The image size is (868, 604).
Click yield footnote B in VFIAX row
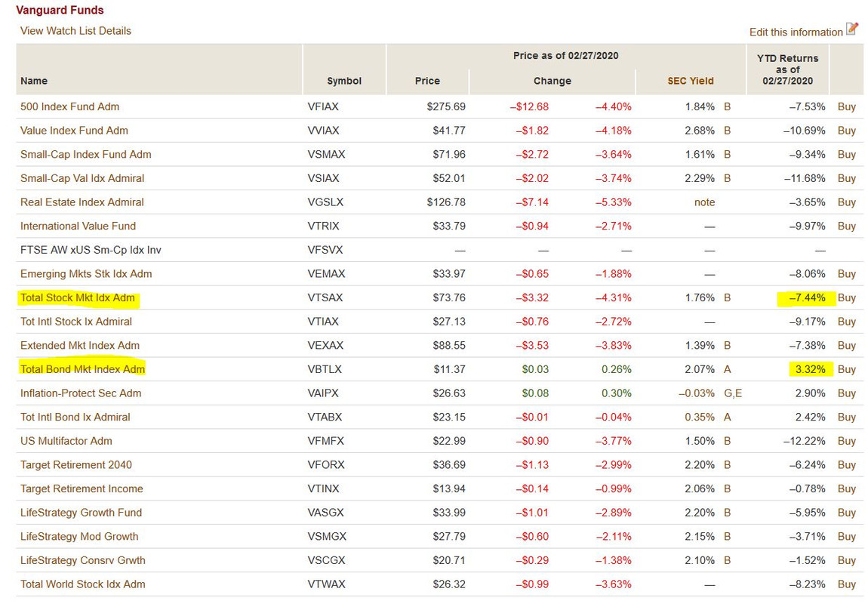tap(728, 106)
